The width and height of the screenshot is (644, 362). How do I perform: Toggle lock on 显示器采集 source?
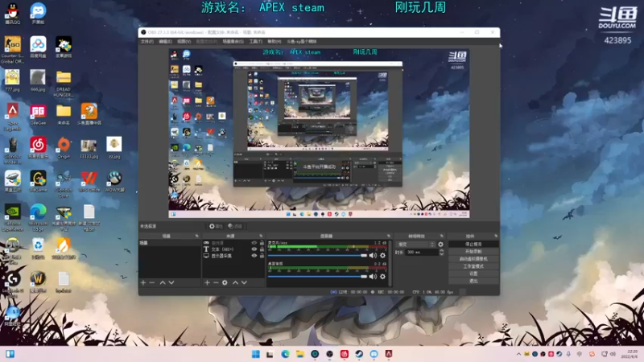point(262,256)
